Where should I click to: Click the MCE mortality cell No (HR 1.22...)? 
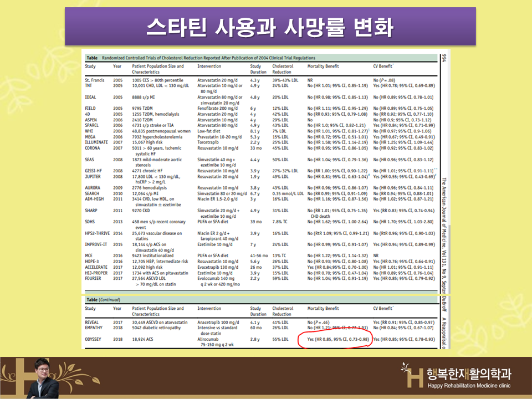click(337, 256)
